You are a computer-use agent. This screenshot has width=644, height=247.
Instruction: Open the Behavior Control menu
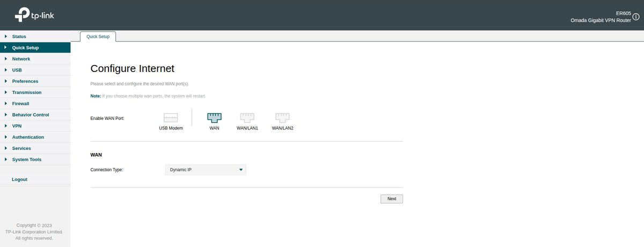pyautogui.click(x=35, y=115)
